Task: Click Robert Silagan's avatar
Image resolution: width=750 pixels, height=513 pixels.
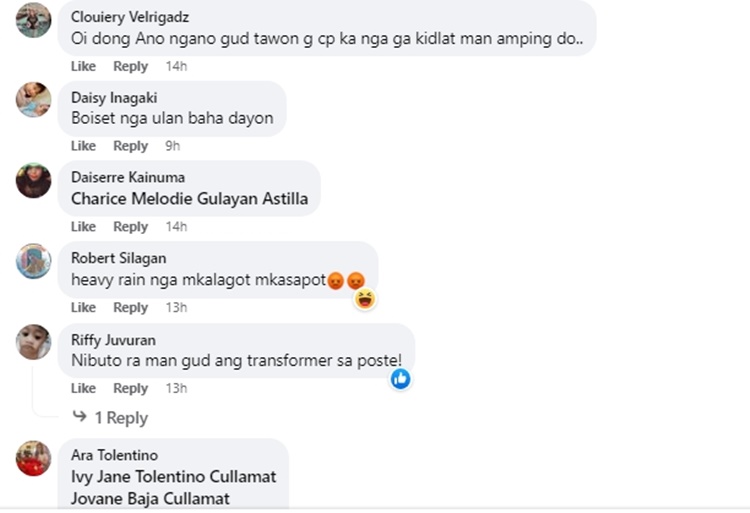Action: point(34,261)
